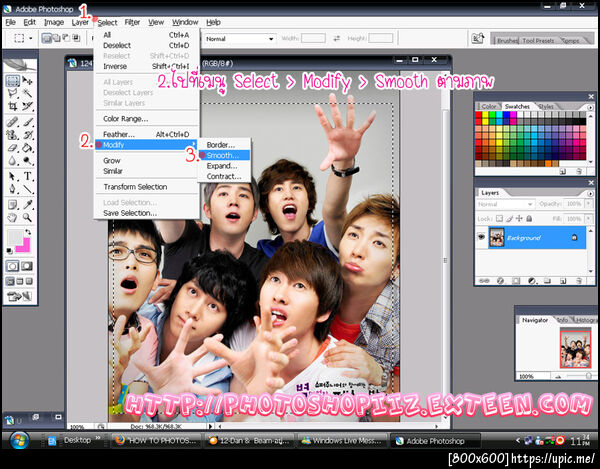The image size is (600, 469).
Task: Select the Zoom tool
Action: 27,218
